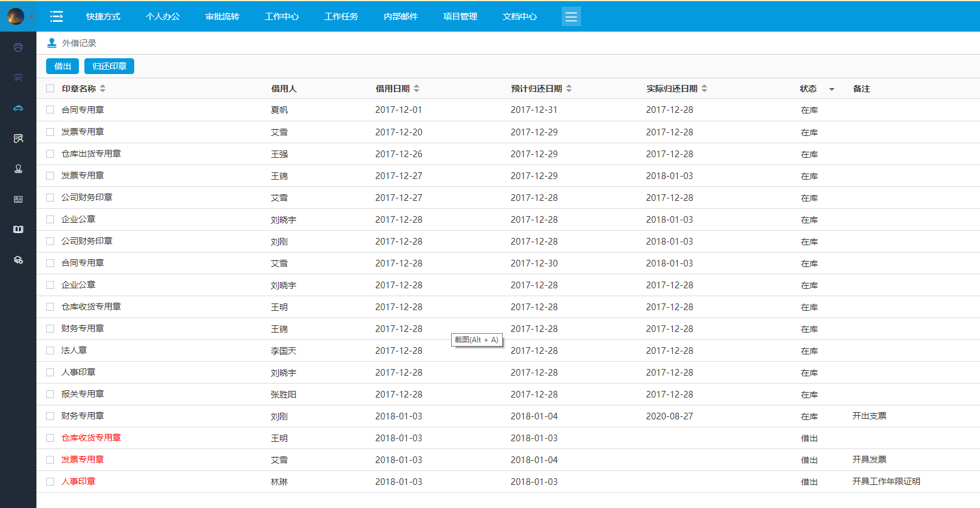Open the 项目管理 menu
The image size is (980, 508).
pos(460,16)
